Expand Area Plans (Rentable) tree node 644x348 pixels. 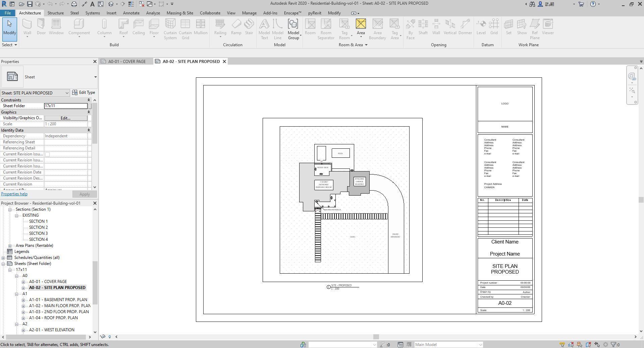coord(10,246)
